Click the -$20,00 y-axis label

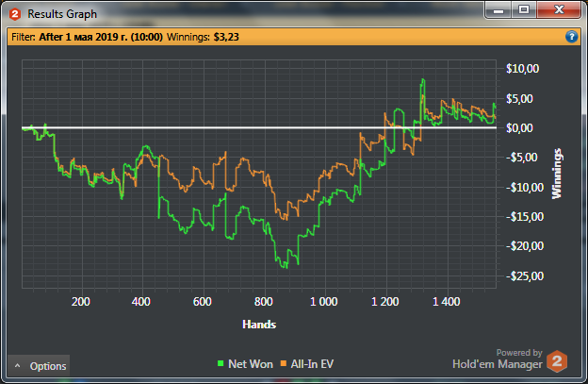pyautogui.click(x=525, y=246)
